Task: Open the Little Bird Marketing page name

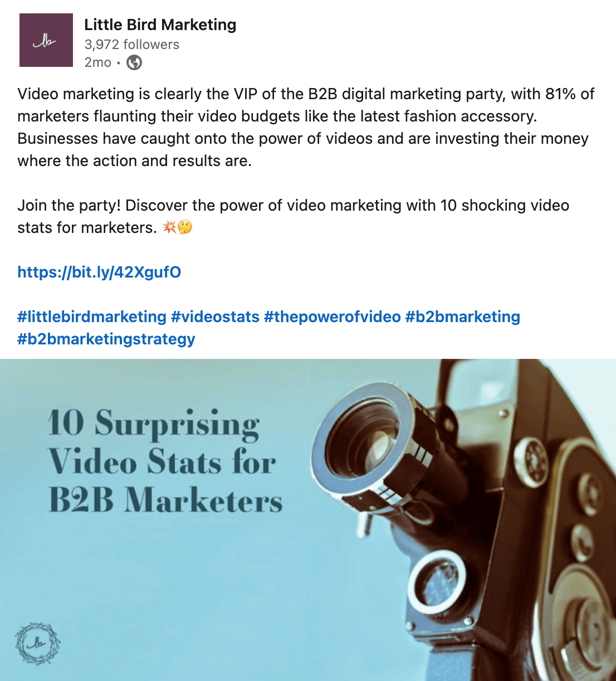Action: [160, 25]
